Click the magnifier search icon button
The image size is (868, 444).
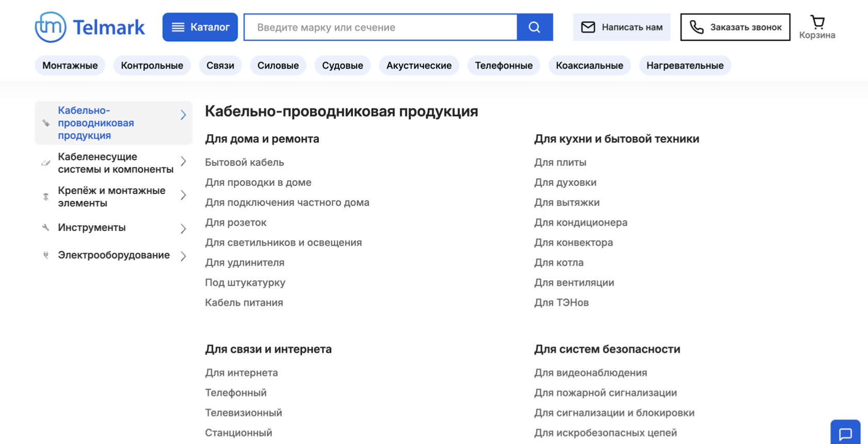[535, 27]
